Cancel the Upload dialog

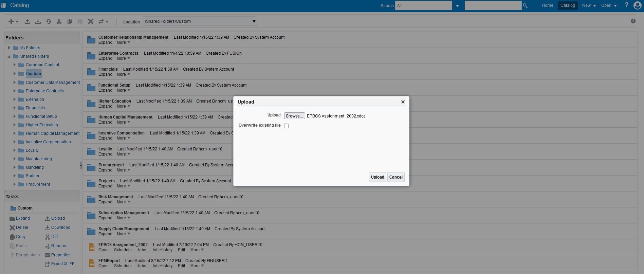click(x=396, y=177)
